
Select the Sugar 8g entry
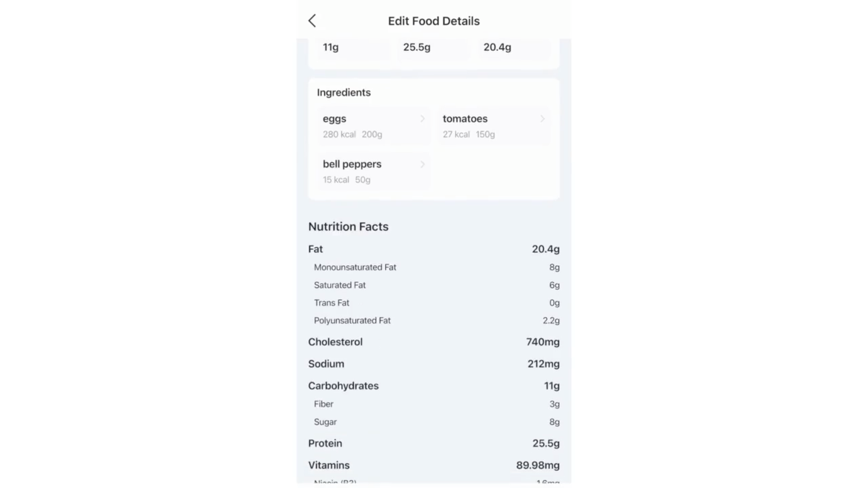[x=437, y=422]
